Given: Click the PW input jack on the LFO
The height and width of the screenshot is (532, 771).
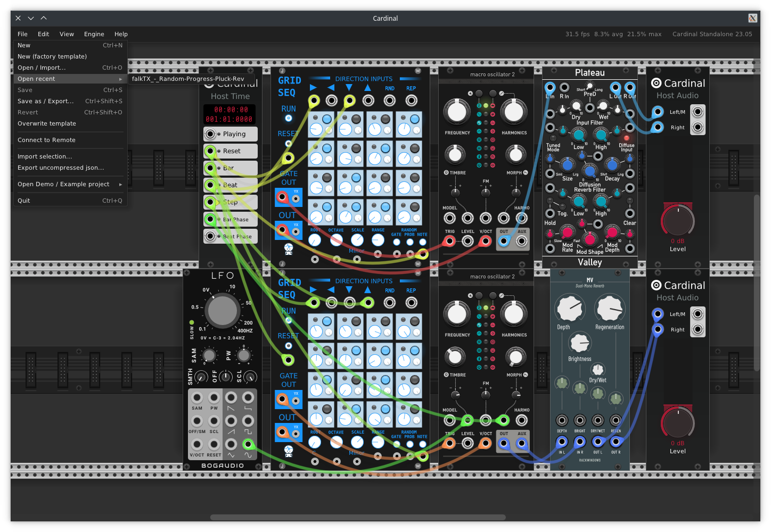Looking at the screenshot, I should coord(214,397).
